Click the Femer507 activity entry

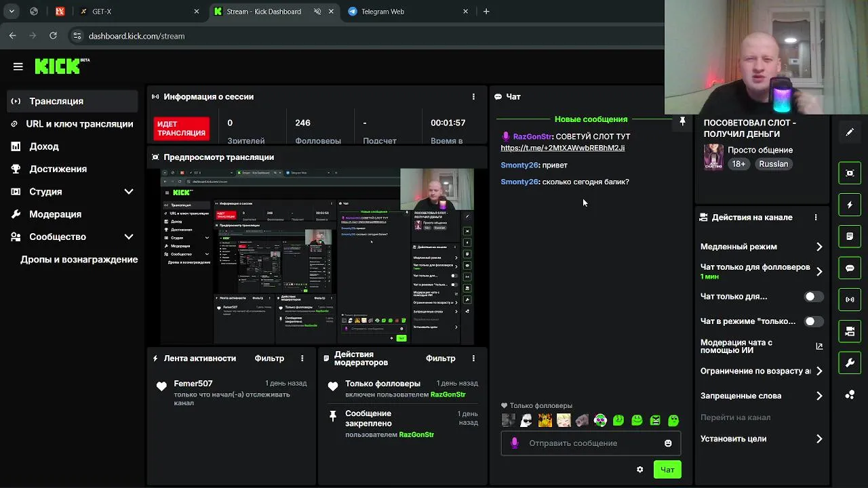click(x=232, y=392)
